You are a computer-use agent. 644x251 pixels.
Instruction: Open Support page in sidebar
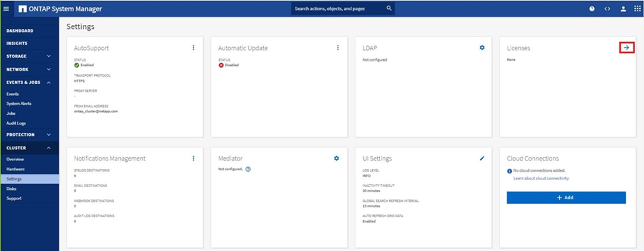(x=14, y=198)
